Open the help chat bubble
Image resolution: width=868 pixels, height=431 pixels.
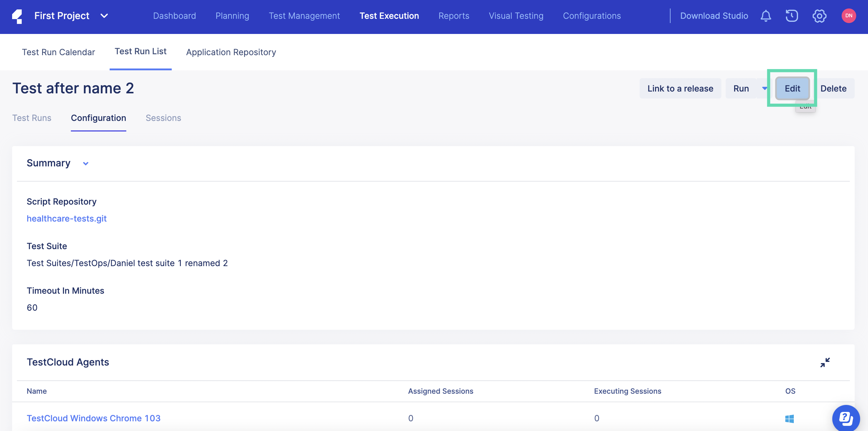[846, 418]
